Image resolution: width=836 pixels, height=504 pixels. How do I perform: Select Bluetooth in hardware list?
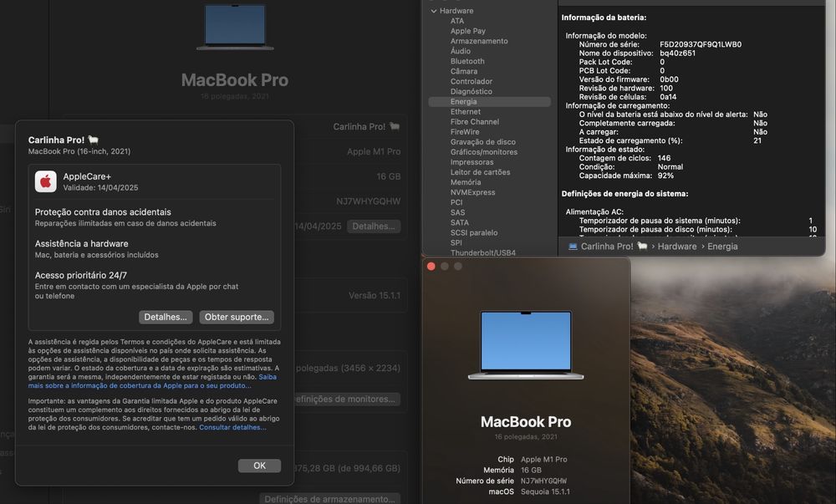click(467, 61)
